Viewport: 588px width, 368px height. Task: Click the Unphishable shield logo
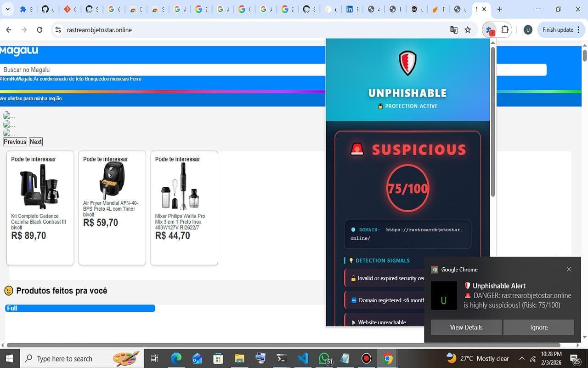point(407,63)
